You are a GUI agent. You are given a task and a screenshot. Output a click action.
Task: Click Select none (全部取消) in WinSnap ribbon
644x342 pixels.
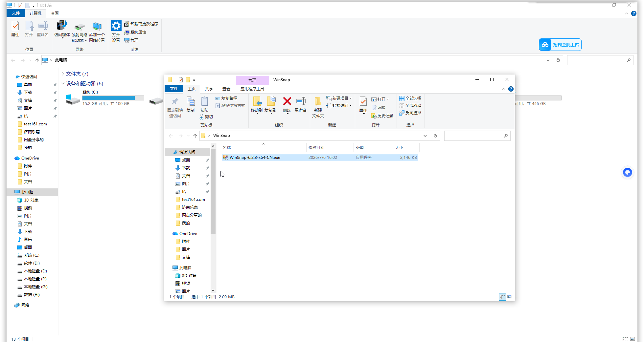click(x=410, y=106)
